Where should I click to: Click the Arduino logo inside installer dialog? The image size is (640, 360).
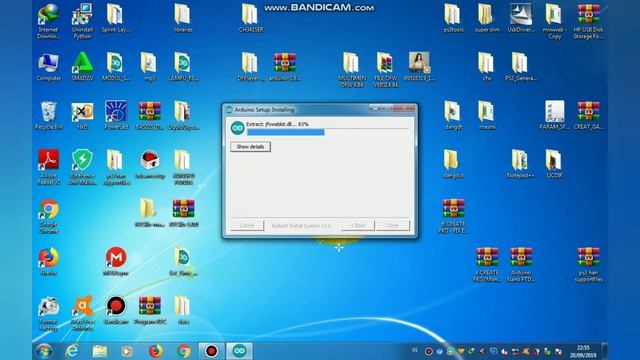point(237,128)
